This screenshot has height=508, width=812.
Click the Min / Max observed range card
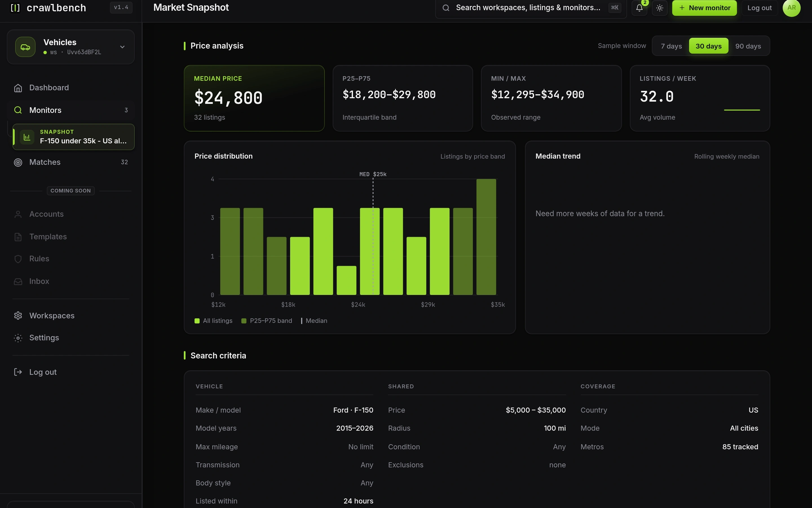[551, 98]
